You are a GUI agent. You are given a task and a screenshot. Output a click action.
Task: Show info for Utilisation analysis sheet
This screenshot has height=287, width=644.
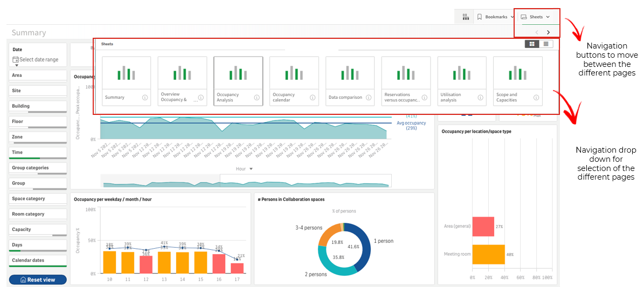(480, 98)
